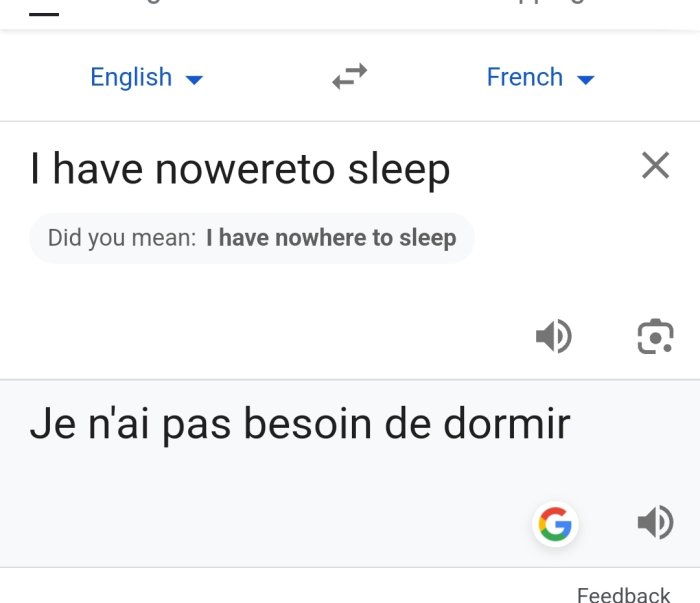
Task: Open the French target language selector
Action: point(540,77)
